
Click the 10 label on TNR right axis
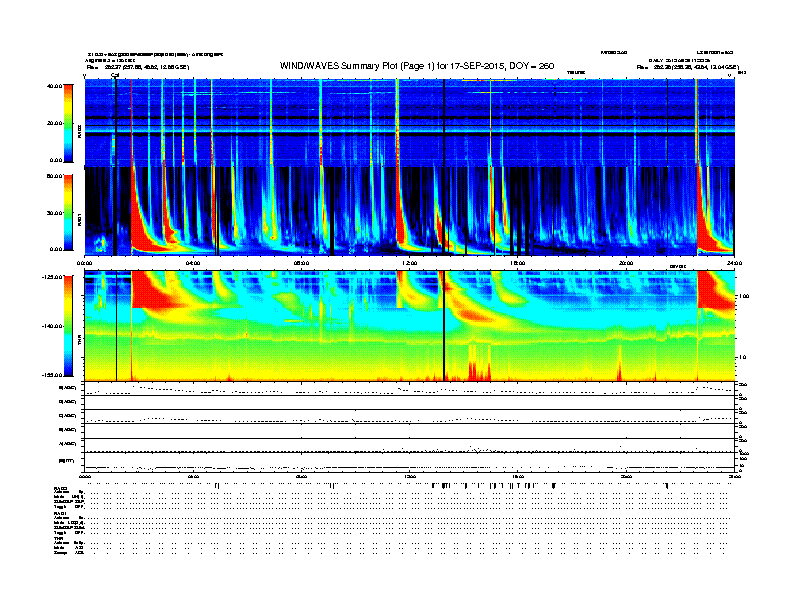pos(742,358)
